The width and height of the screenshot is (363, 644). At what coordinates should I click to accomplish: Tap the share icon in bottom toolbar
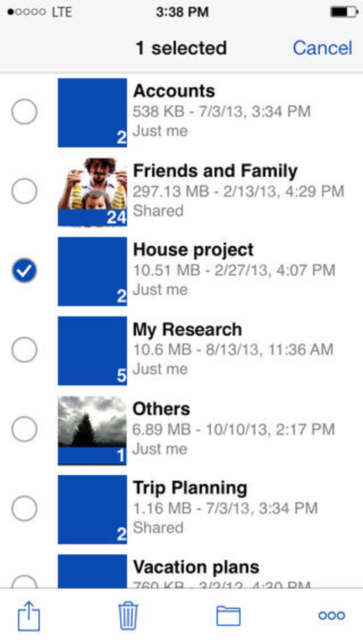pos(29,616)
